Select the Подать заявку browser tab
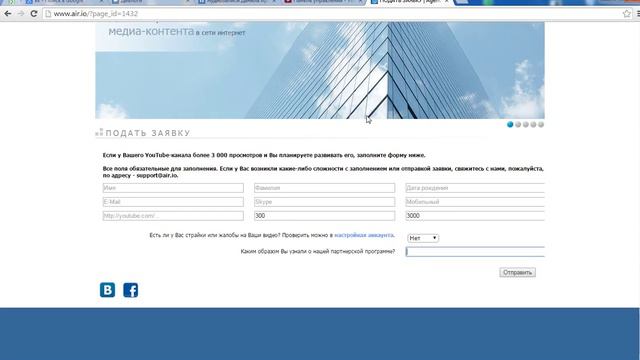The height and width of the screenshot is (360, 640). coord(410,2)
